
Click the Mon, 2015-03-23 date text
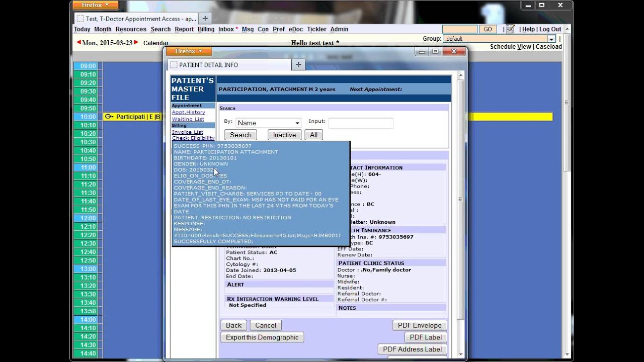(107, 43)
